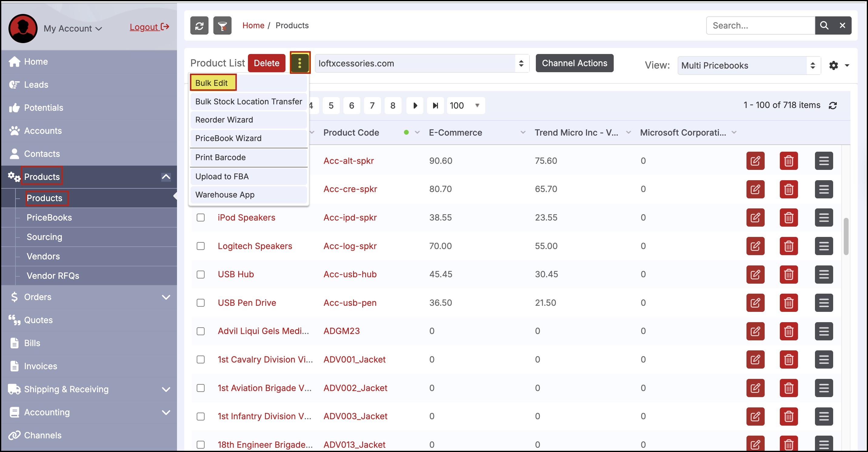Select Bulk Edit from the menu
868x452 pixels.
(212, 83)
